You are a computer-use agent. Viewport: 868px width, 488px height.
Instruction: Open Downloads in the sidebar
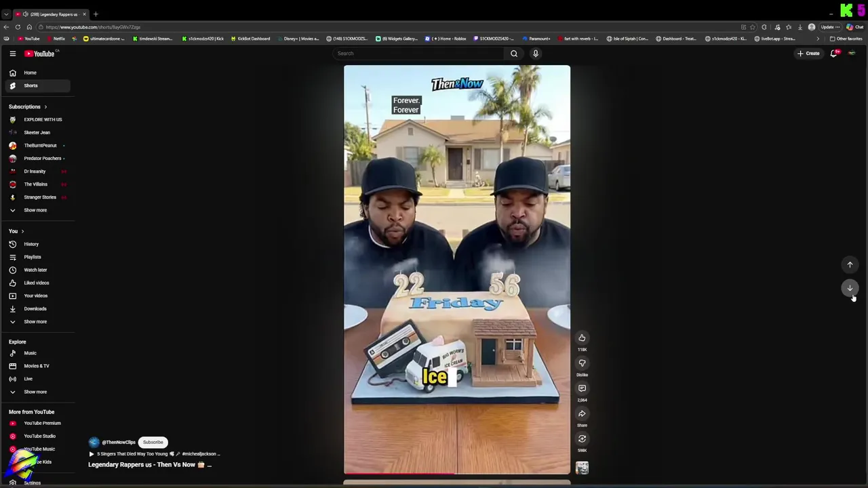point(38,308)
